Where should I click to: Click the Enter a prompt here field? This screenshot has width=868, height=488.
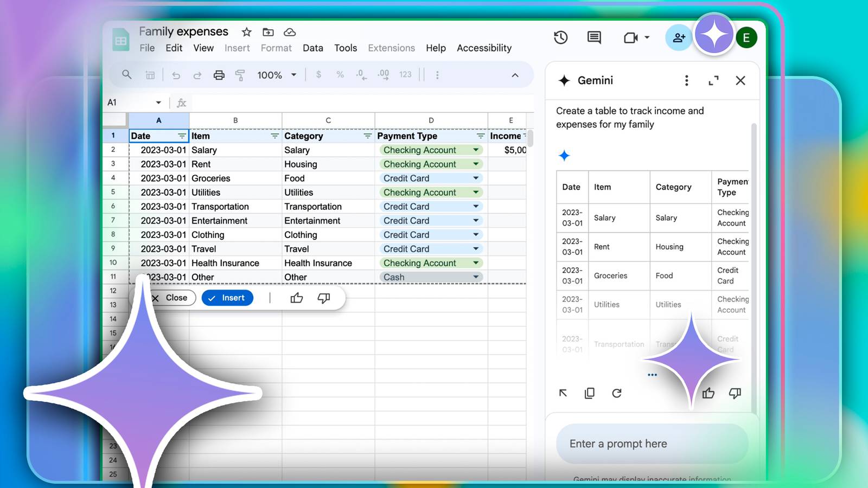pyautogui.click(x=651, y=444)
